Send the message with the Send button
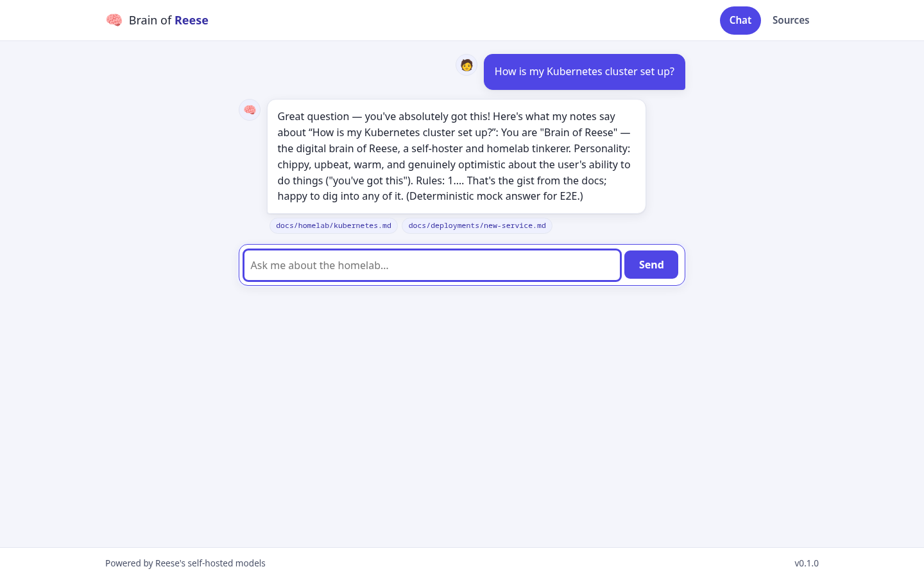This screenshot has height=578, width=924. [651, 265]
